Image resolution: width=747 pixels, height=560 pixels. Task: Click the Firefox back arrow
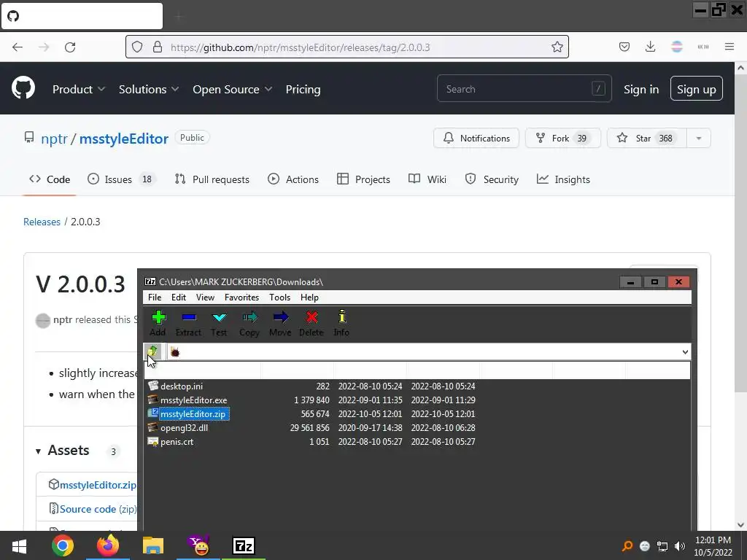click(x=18, y=47)
